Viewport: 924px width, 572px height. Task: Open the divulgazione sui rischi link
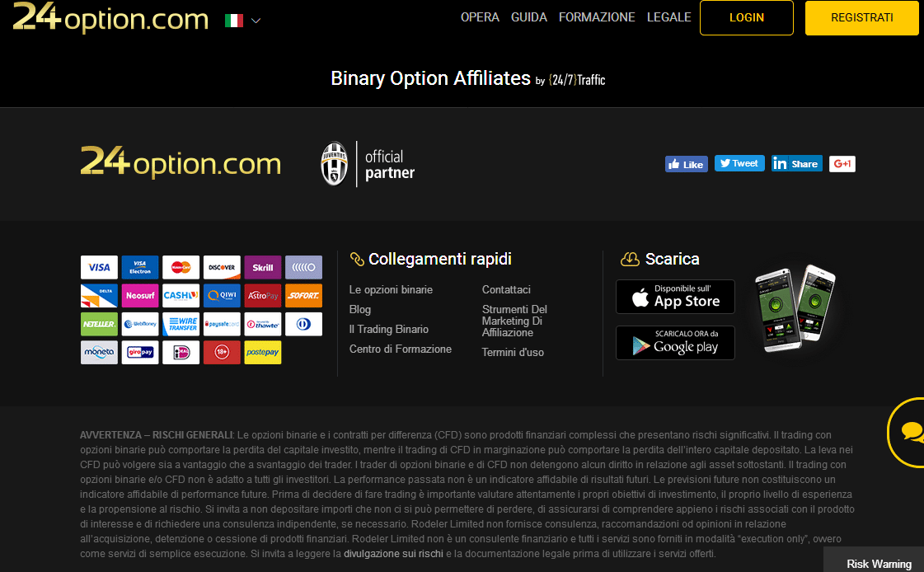[x=394, y=554]
